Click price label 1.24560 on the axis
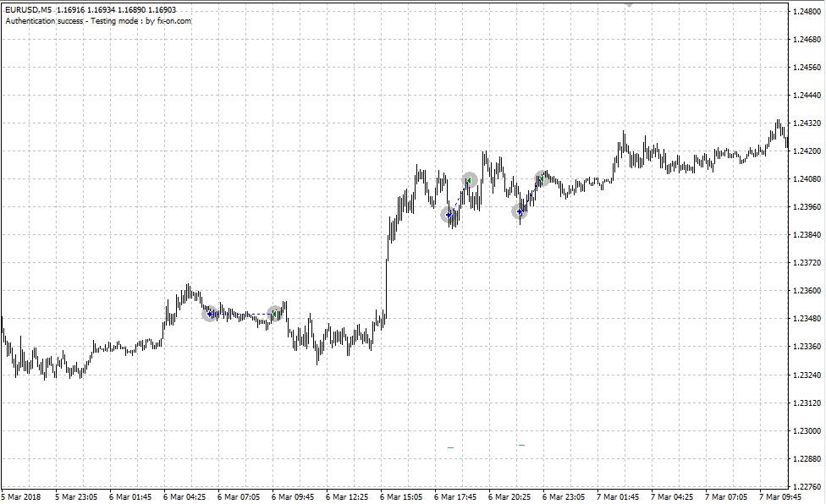Viewport: 826px width, 504px height. 807,67
